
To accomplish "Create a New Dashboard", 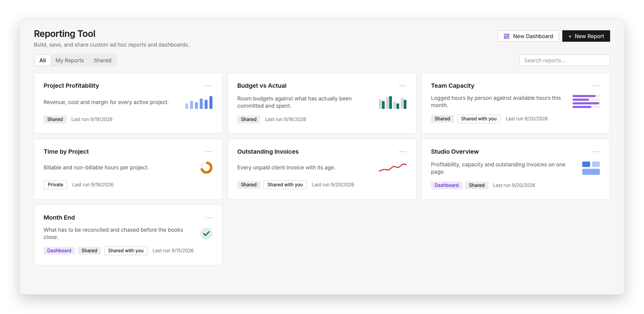I will click(528, 36).
